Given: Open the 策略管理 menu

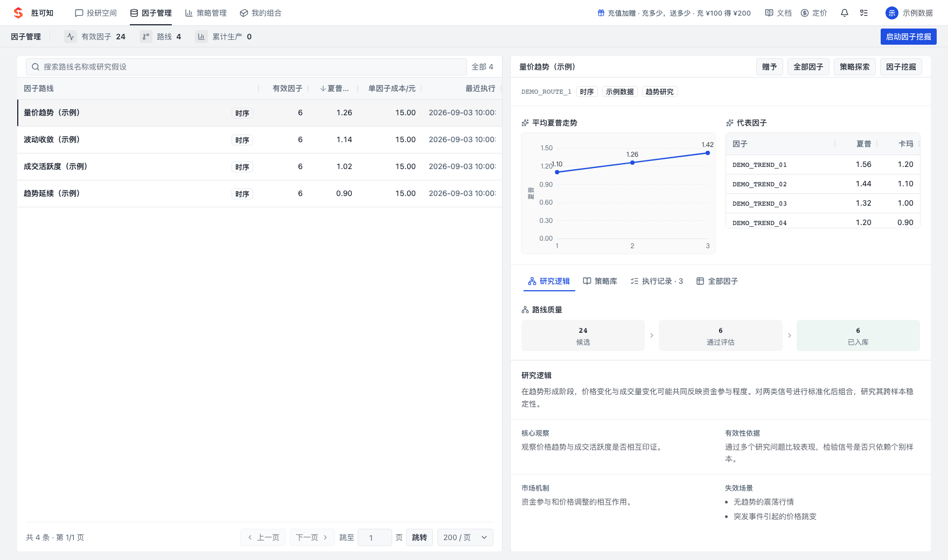Looking at the screenshot, I should point(206,13).
